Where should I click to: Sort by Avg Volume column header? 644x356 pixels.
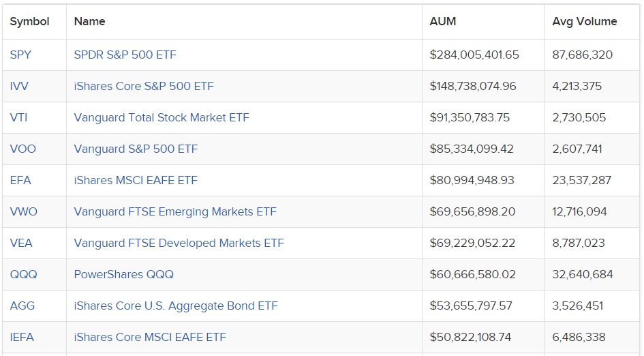click(585, 21)
